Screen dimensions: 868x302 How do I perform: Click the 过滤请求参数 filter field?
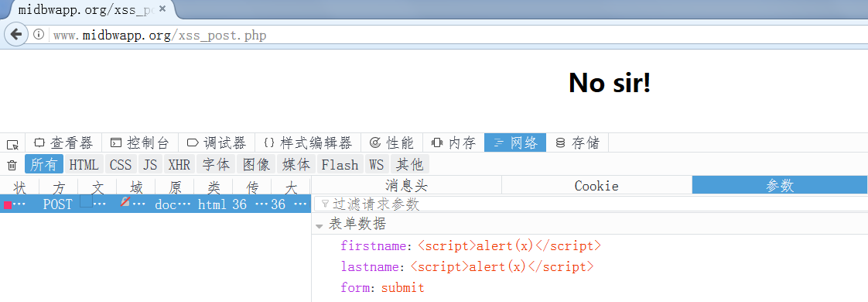point(591,204)
